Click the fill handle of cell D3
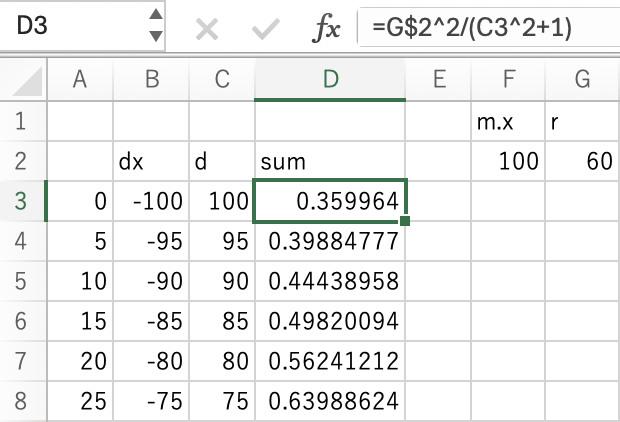Viewport: 620px width, 422px height. coord(405,221)
